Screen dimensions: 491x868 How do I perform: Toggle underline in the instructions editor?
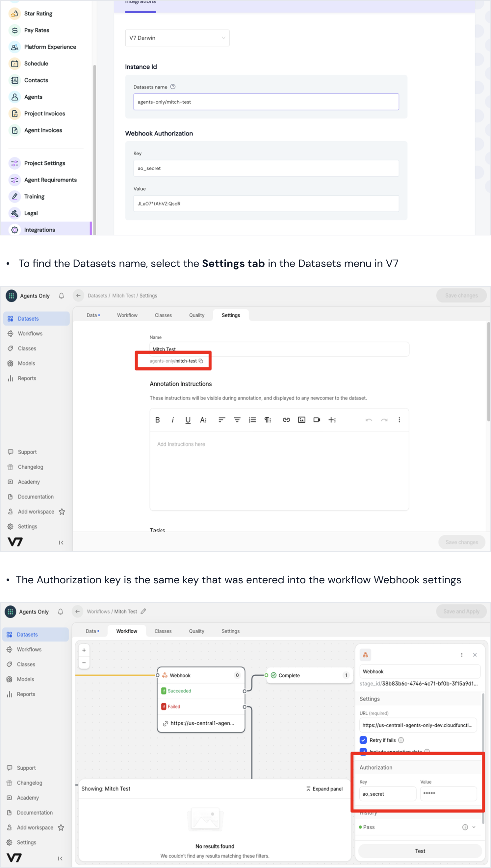(188, 420)
